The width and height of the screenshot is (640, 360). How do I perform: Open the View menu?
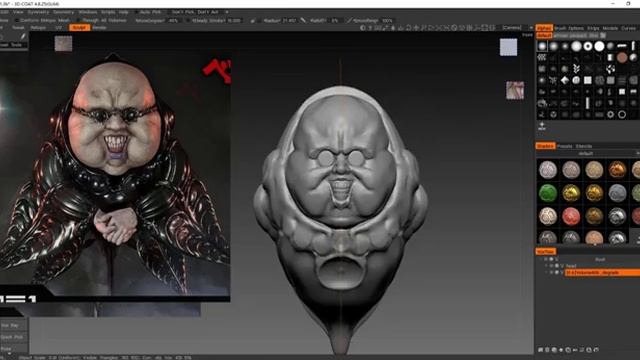point(18,12)
